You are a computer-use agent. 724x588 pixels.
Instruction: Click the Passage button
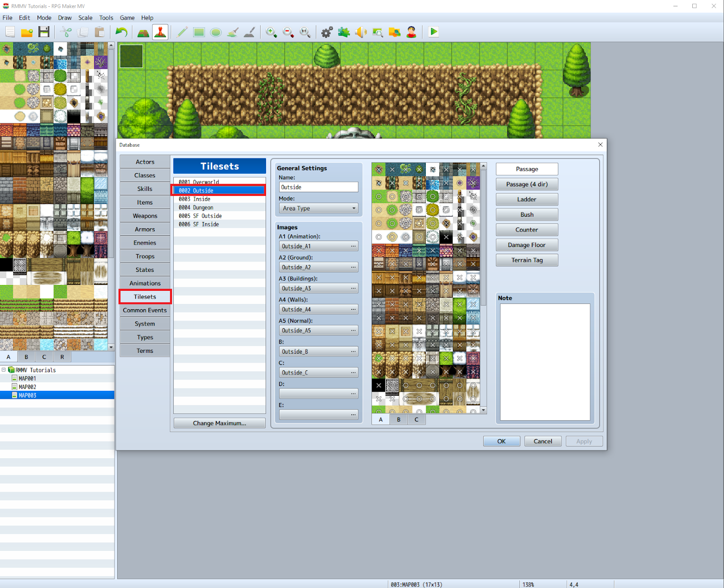pos(527,169)
